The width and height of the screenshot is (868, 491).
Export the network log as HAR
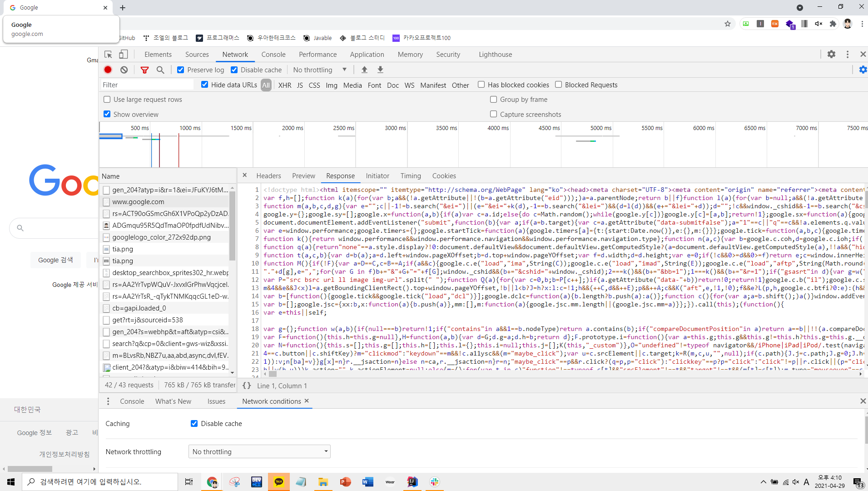[x=380, y=70]
